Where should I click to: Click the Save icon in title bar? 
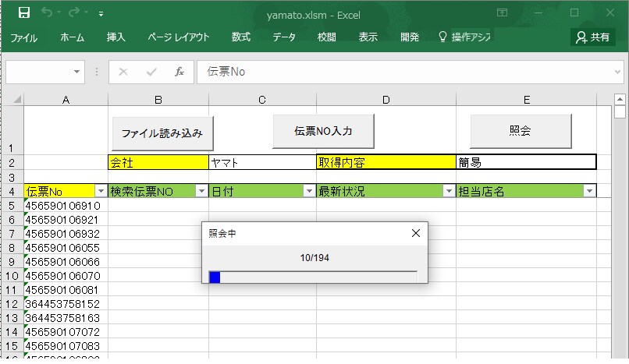24,12
